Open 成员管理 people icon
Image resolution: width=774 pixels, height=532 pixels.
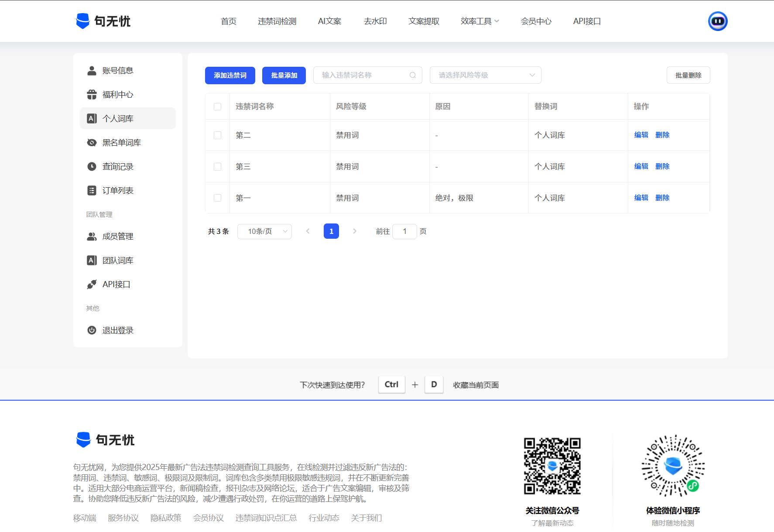(x=92, y=237)
